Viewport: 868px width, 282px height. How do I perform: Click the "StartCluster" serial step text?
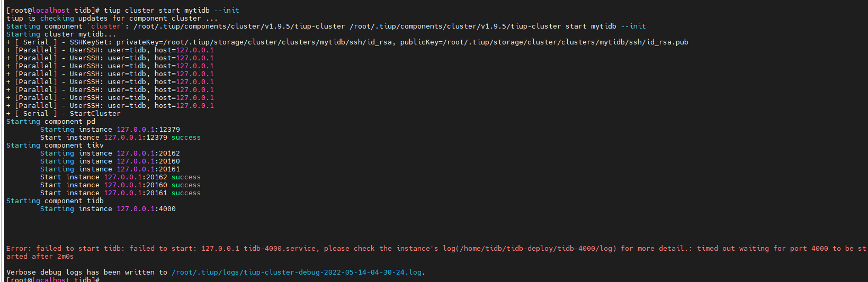(x=95, y=114)
